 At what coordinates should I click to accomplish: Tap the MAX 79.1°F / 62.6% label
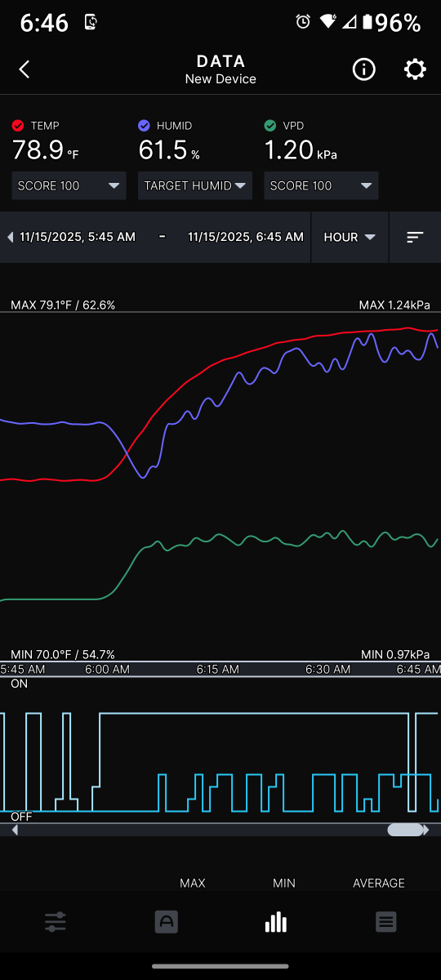pos(63,305)
